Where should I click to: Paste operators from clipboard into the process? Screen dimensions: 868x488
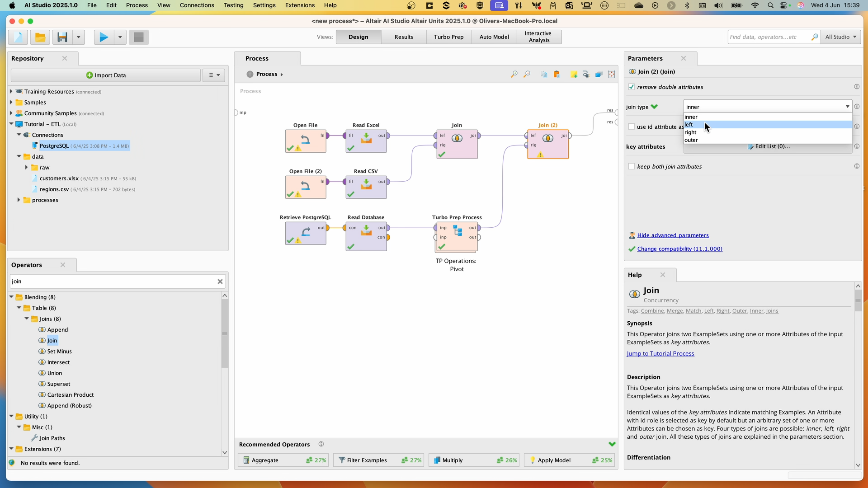pos(557,74)
